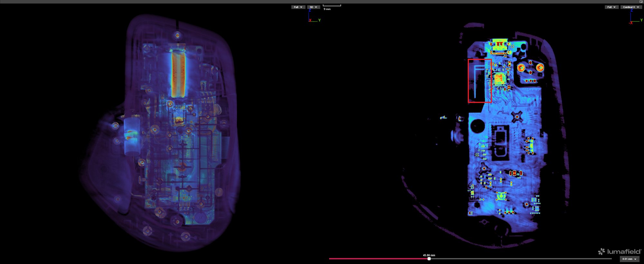Open the Full dropdown in the slice view

tap(611, 7)
